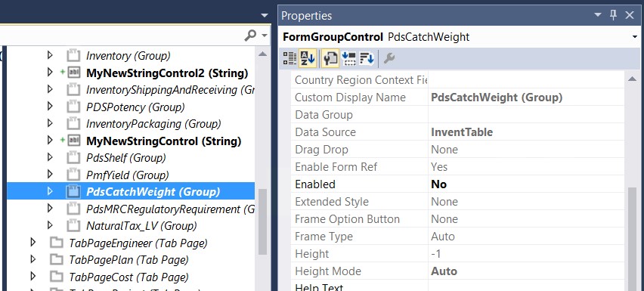Click the group icon beside PmfYield (Group)
The height and width of the screenshot is (291, 644).
(73, 175)
